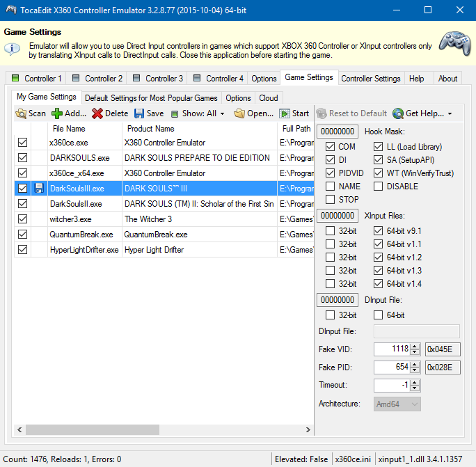Click the Controller 3 status square icon
476x467 pixels.
pos(136,78)
